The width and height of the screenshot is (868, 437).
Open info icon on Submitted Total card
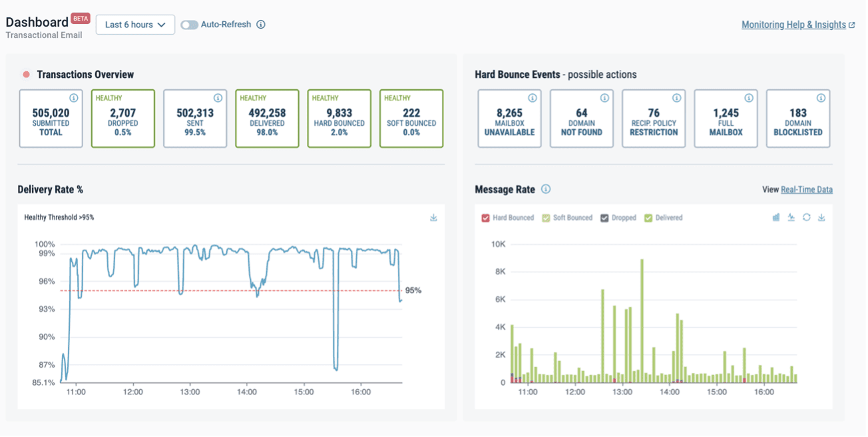[74, 98]
